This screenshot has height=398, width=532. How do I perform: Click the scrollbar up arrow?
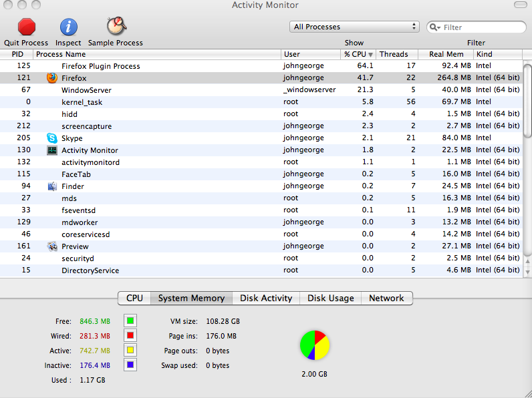coord(527,261)
